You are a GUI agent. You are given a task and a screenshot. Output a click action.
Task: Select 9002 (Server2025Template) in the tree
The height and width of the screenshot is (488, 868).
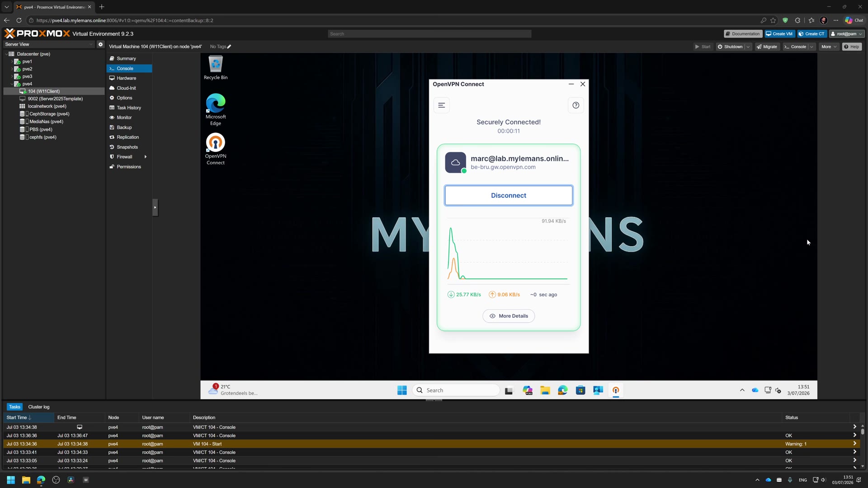pos(54,99)
